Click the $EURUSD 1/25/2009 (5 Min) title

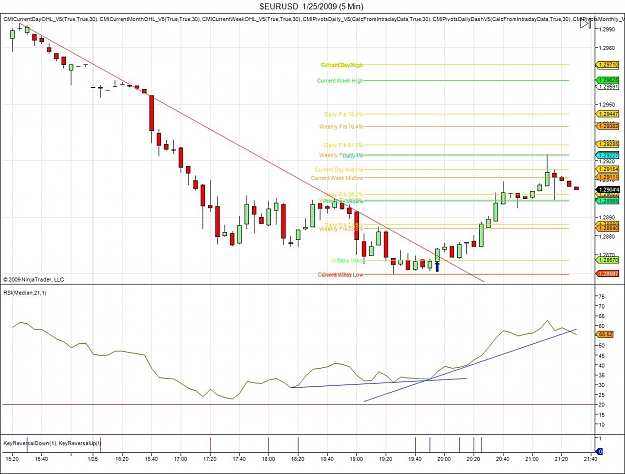(311, 6)
